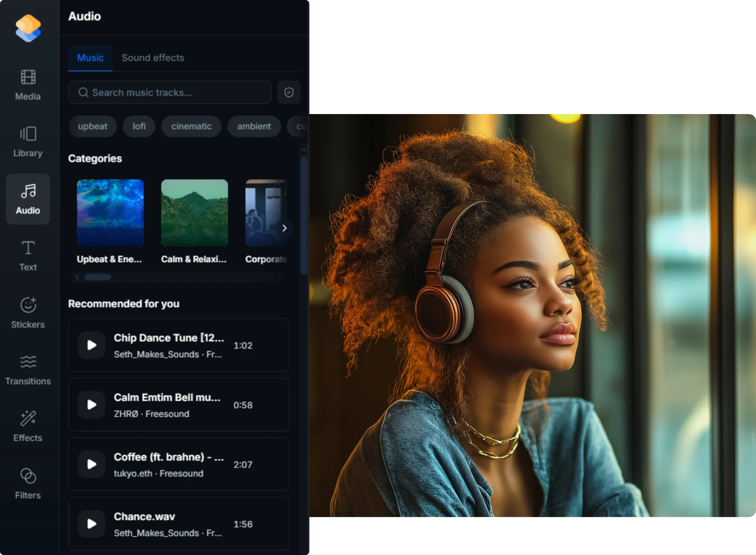
Task: Play the Chip Dance Tune track
Action: [x=92, y=345]
